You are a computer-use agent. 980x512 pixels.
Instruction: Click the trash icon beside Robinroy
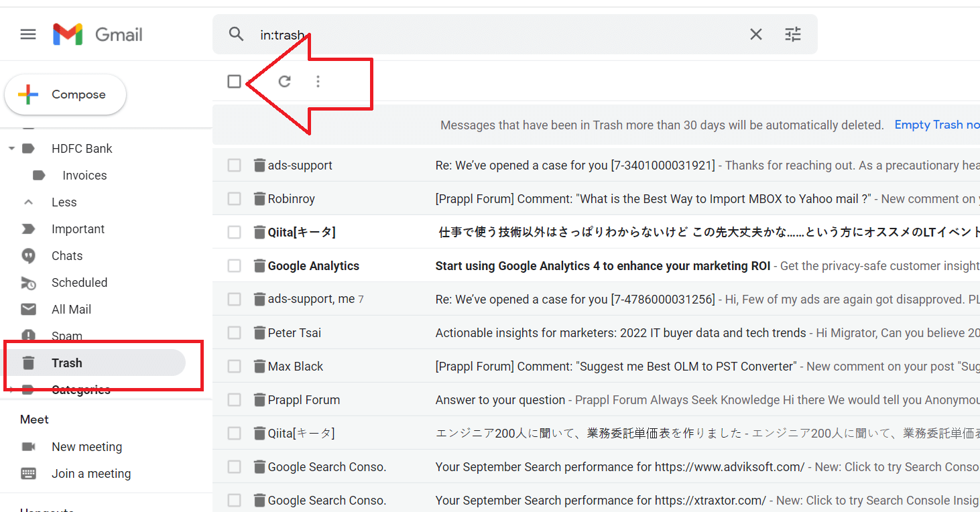(259, 198)
